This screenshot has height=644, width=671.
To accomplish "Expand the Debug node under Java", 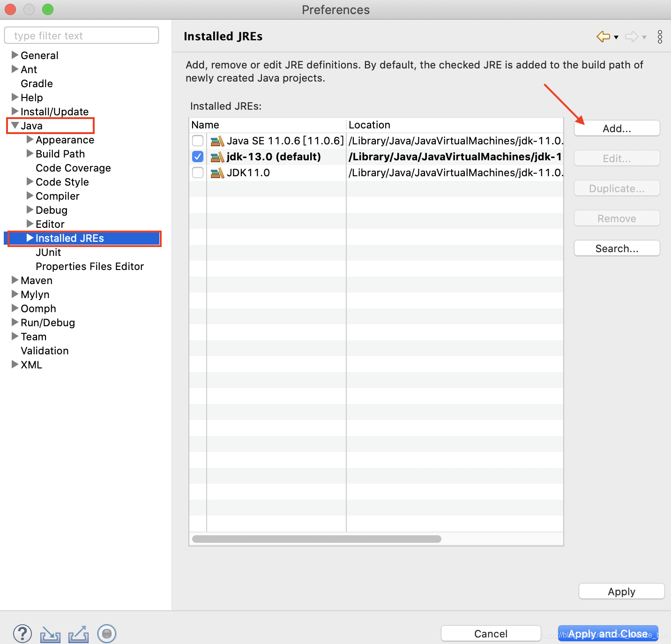I will click(30, 210).
